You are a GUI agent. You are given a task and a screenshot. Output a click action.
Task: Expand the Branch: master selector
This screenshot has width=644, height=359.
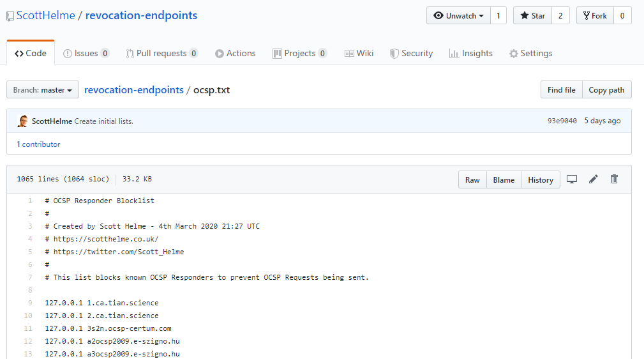click(x=43, y=90)
